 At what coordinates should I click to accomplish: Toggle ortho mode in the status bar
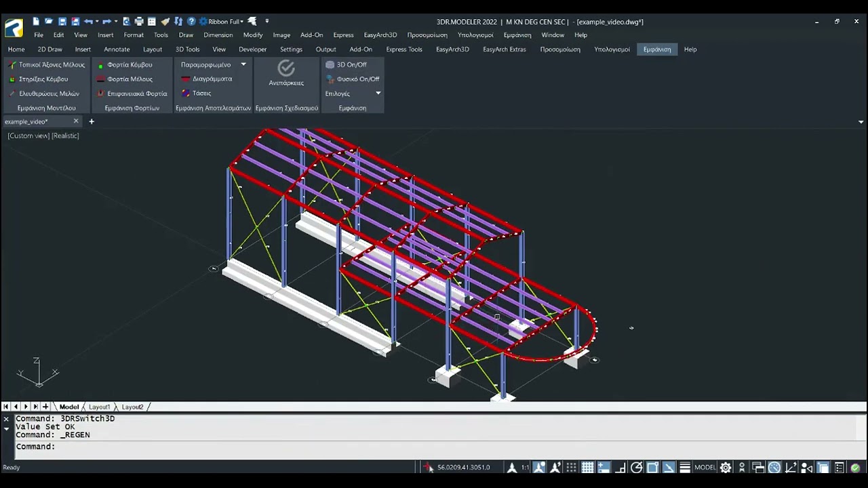tap(620, 468)
